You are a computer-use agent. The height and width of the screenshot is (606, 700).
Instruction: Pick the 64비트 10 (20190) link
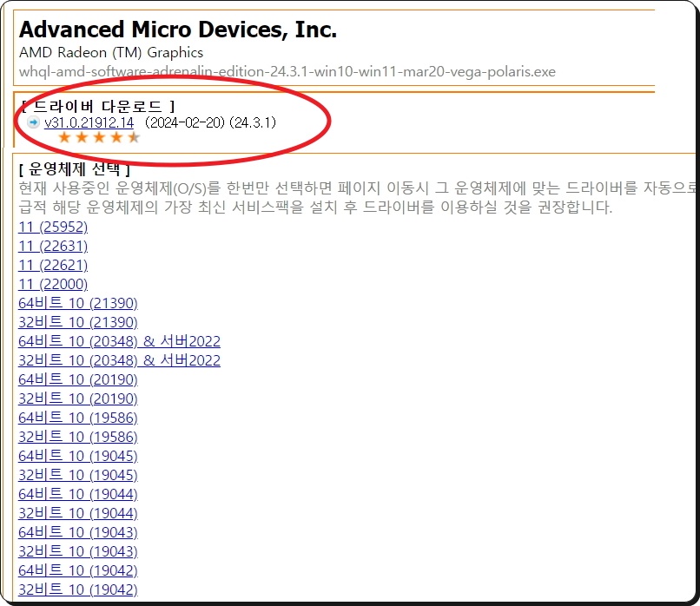pyautogui.click(x=78, y=379)
